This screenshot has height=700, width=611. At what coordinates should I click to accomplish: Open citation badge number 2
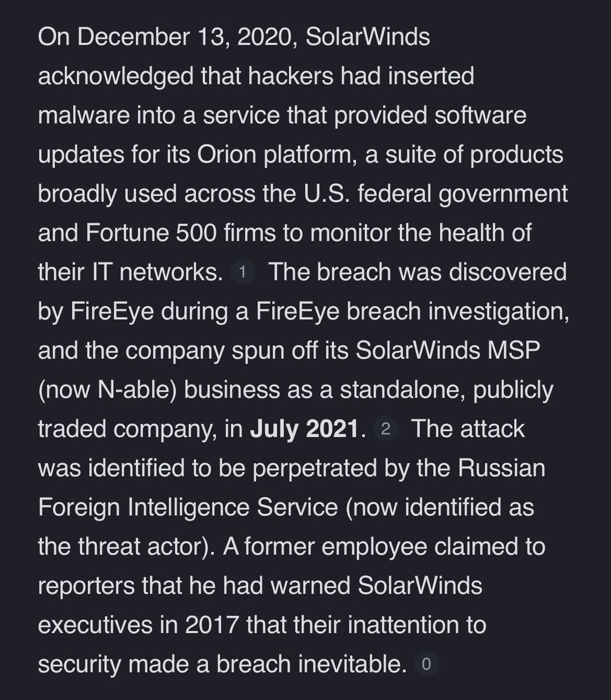[x=385, y=429]
